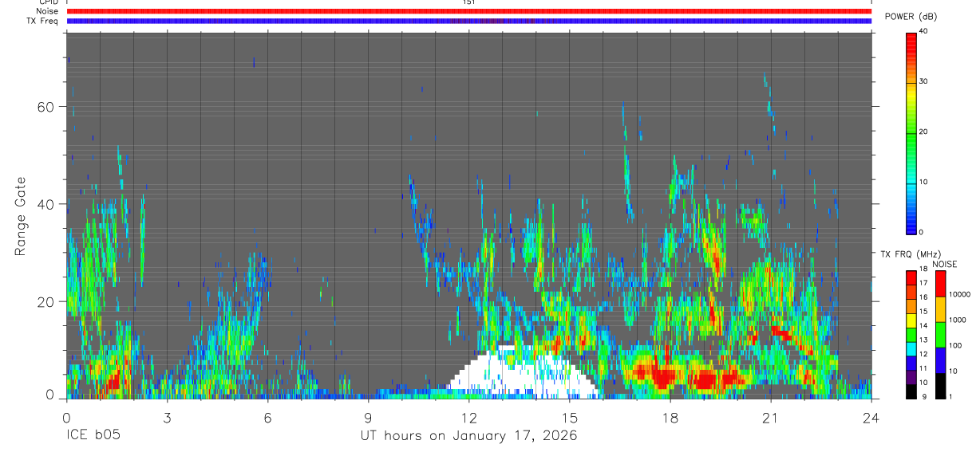Click the CPID value 151
This screenshot has height=452, width=980.
click(x=468, y=2)
